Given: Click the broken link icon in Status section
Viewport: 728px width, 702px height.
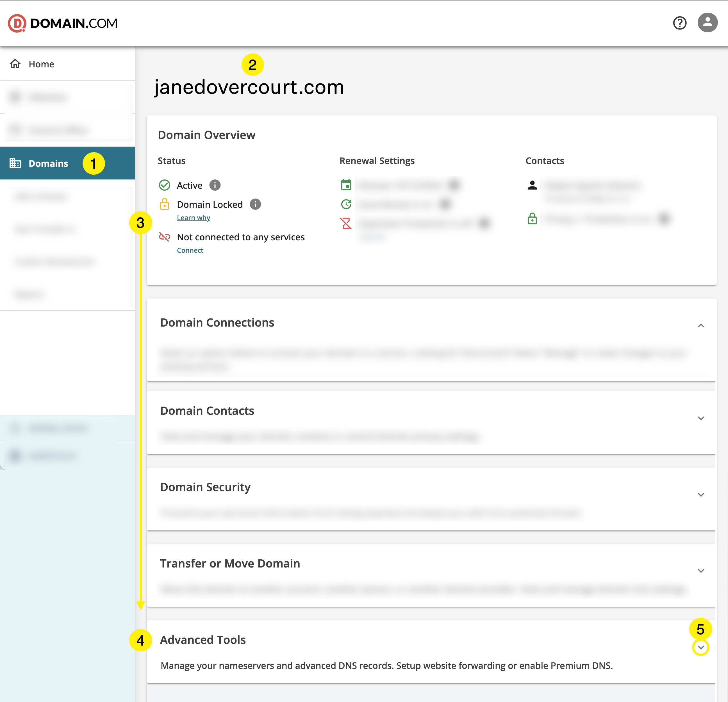Looking at the screenshot, I should coord(165,237).
